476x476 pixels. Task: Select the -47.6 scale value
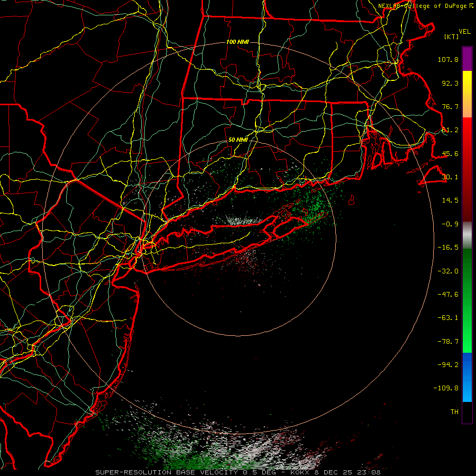click(448, 295)
